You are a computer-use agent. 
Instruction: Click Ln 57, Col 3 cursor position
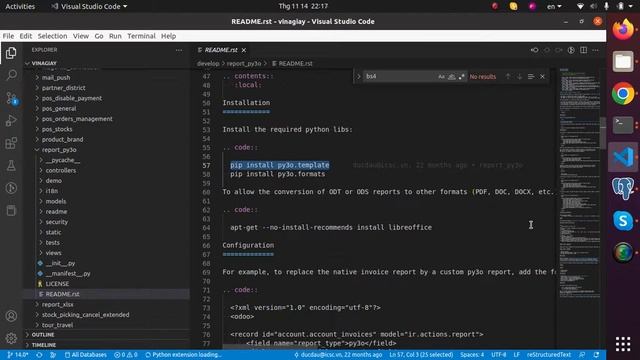click(421, 355)
